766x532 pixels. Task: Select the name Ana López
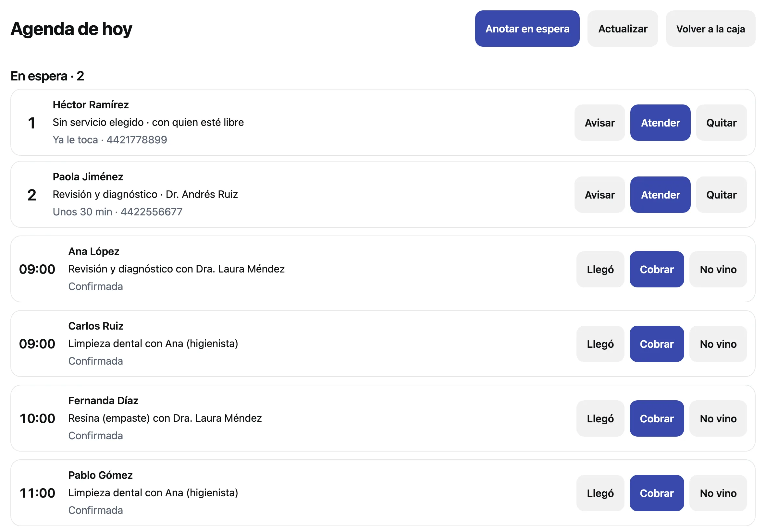pos(94,251)
